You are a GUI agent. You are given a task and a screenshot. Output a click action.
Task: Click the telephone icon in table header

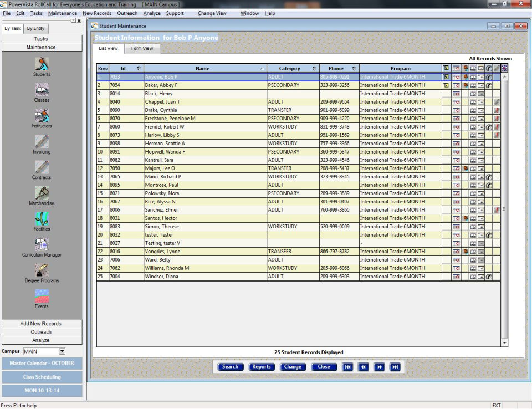click(489, 68)
